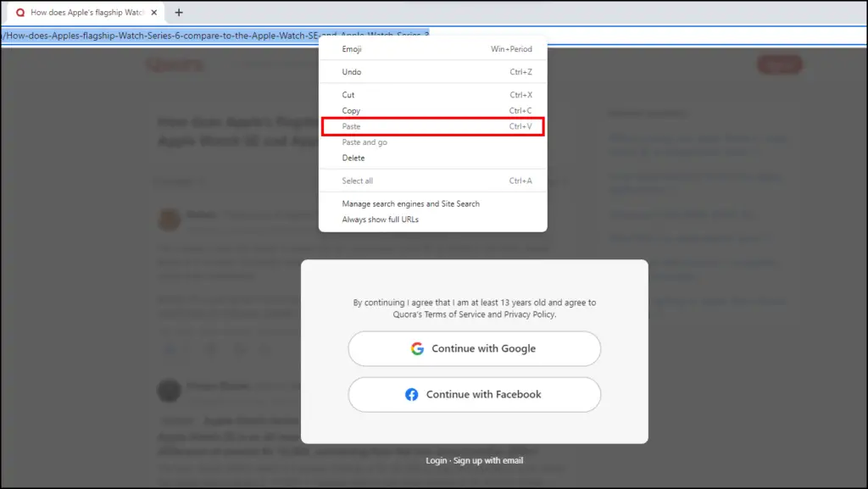The width and height of the screenshot is (868, 489).
Task: Close the Quora browser tab
Action: coord(154,12)
